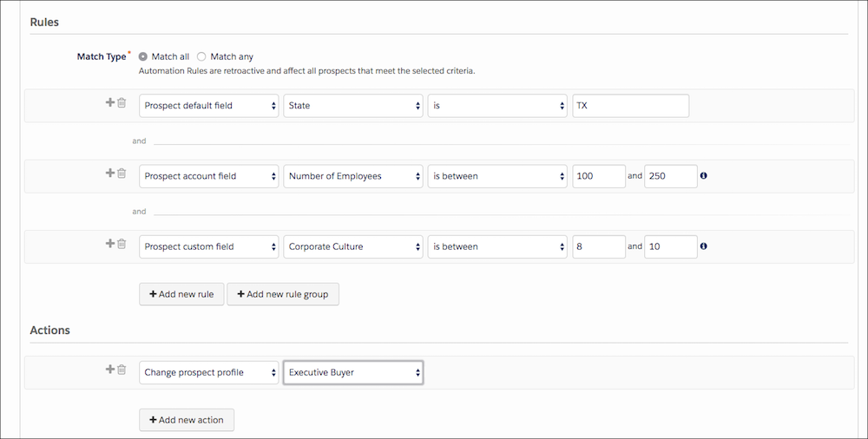Open the Change prospect profile action dropdown
Screen dimensions: 868x439
point(208,372)
